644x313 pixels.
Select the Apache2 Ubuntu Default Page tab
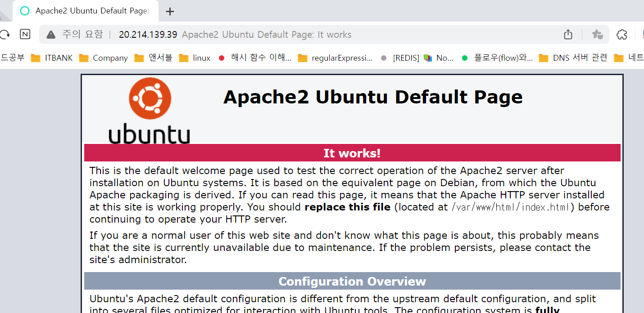[86, 11]
